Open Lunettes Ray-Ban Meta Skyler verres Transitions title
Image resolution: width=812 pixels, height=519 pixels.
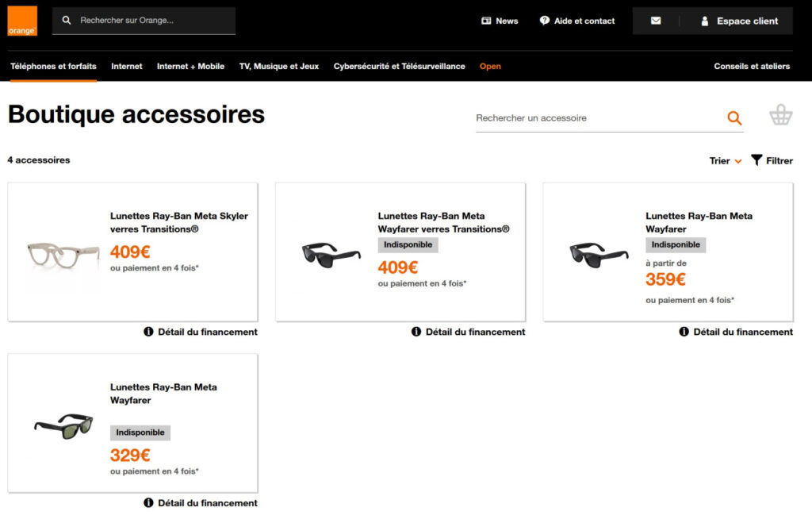click(178, 222)
